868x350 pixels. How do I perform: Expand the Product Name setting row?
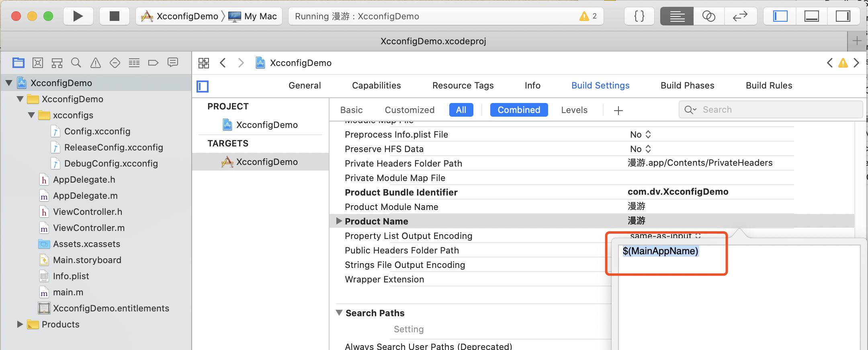(339, 221)
